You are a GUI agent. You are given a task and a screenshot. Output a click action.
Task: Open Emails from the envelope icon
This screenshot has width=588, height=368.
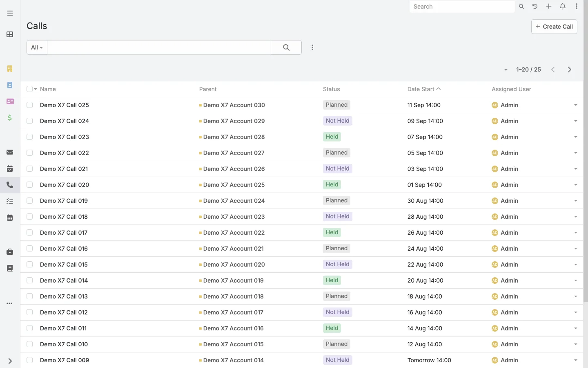click(x=10, y=152)
